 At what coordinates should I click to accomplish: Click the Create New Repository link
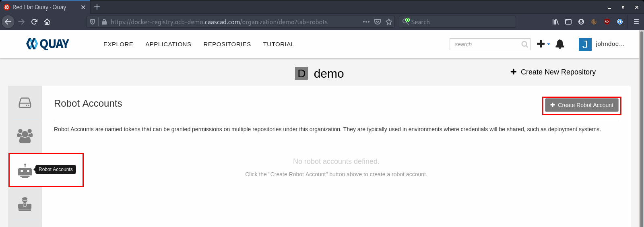point(553,72)
